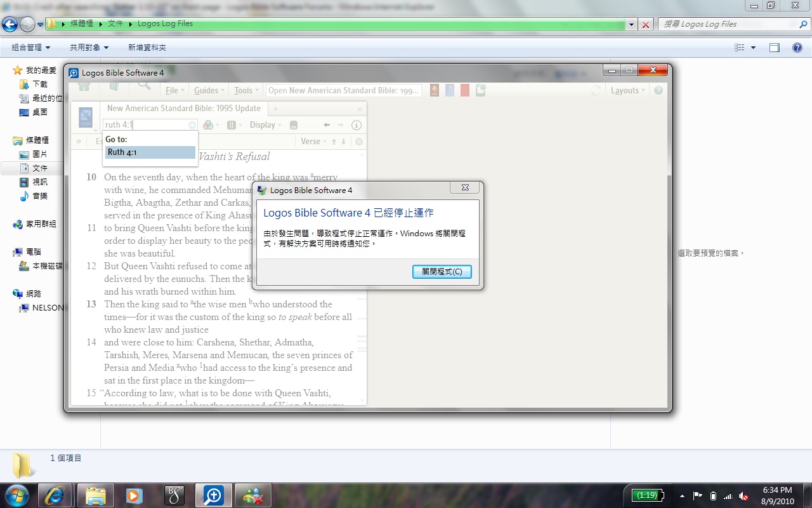This screenshot has height=508, width=812.
Task: Show hidden system tray icons arrow
Action: [x=682, y=496]
